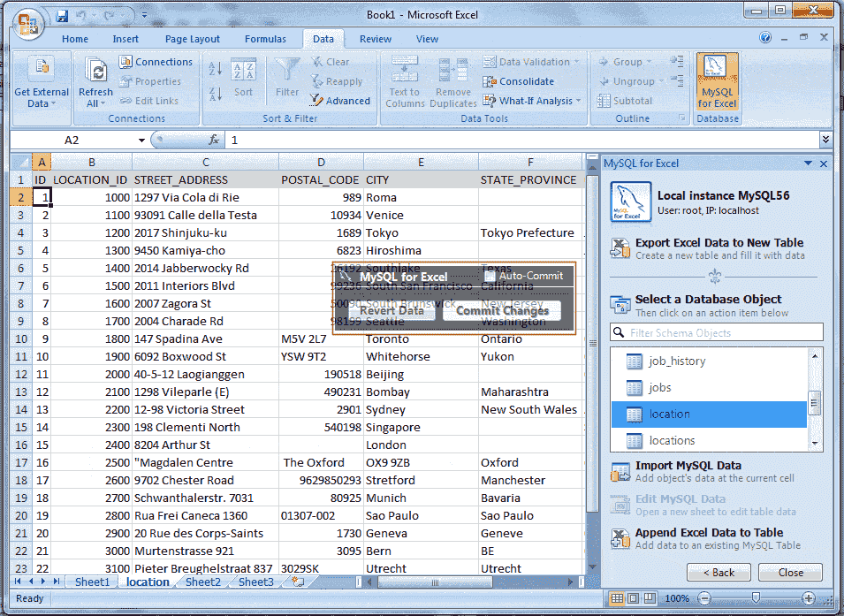Open the Consolidate tool
The image size is (844, 616).
point(525,81)
